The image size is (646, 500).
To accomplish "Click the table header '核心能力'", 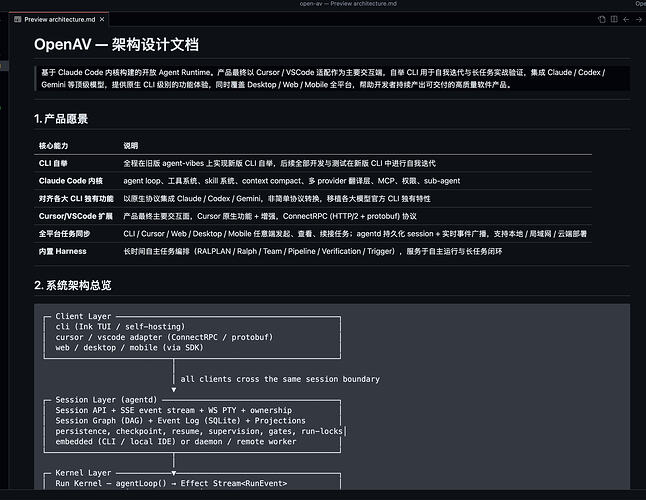I will [54, 146].
